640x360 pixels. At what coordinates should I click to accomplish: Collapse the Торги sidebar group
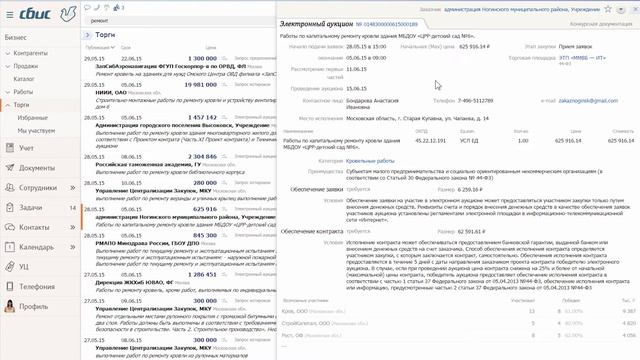(8, 105)
